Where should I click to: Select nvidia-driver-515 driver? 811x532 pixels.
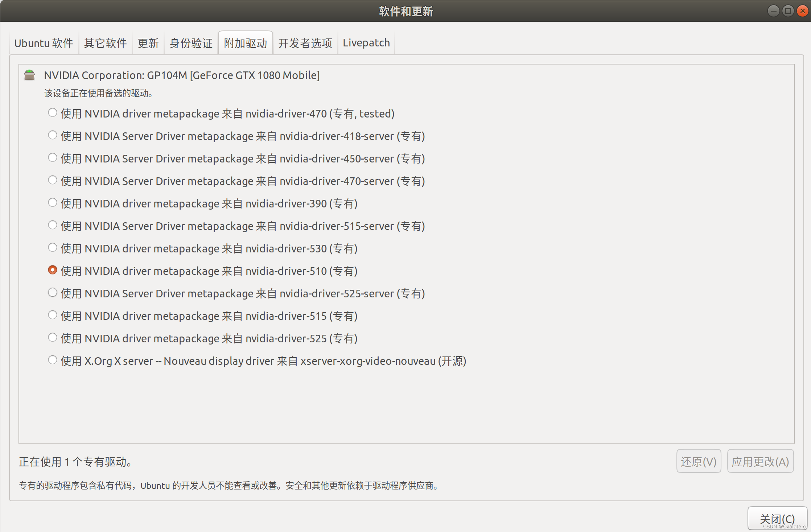pos(53,315)
